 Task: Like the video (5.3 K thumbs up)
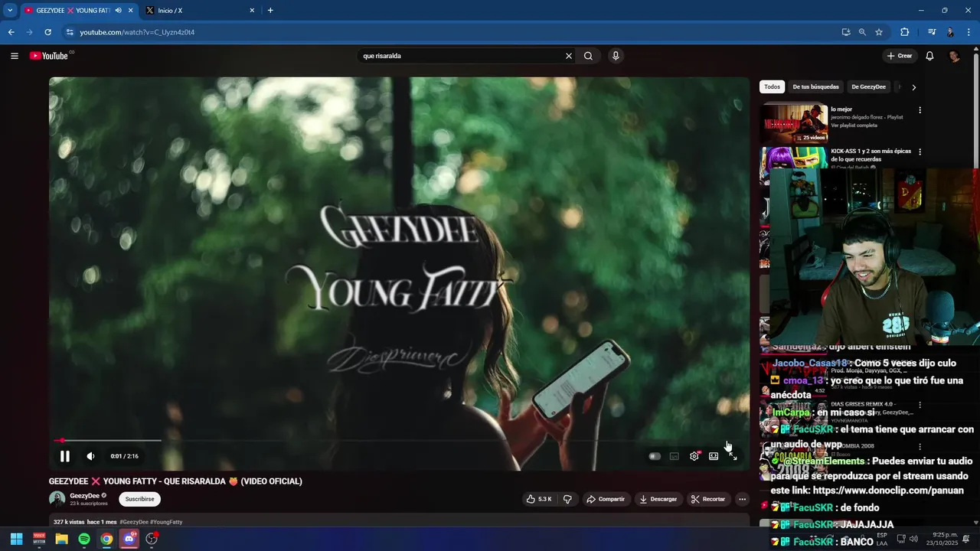[x=539, y=499]
